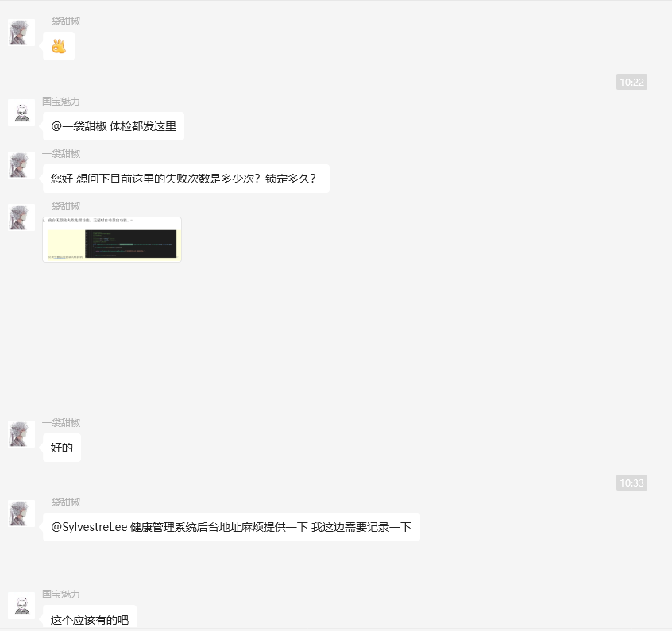The image size is (672, 631).
Task: Click 一袋甜椒 avatar beside 失败次数 question
Action: coord(21,165)
